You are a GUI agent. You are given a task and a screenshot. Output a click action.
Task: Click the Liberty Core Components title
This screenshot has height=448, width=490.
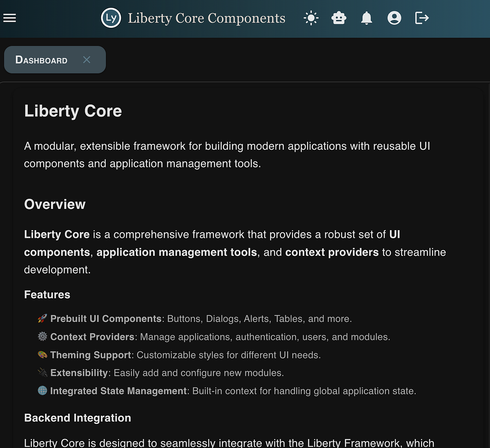pos(206,18)
